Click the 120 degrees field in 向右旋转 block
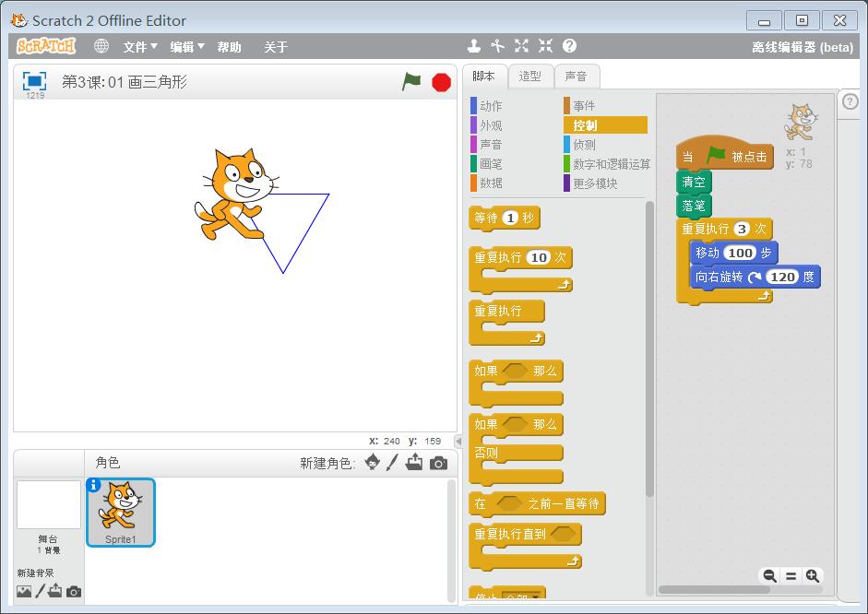Image resolution: width=868 pixels, height=614 pixels. pyautogui.click(x=783, y=277)
